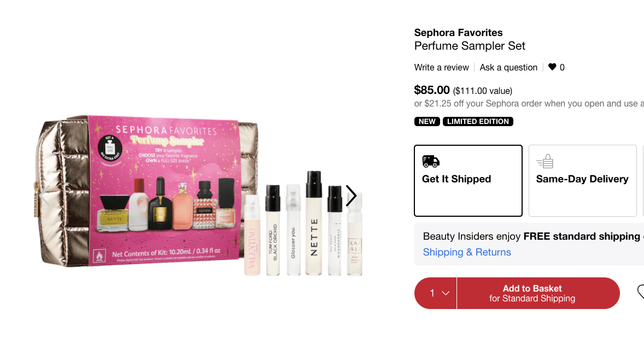The height and width of the screenshot is (344, 644).
Task: Click the NETTE sample vial in product image
Action: [x=314, y=223]
